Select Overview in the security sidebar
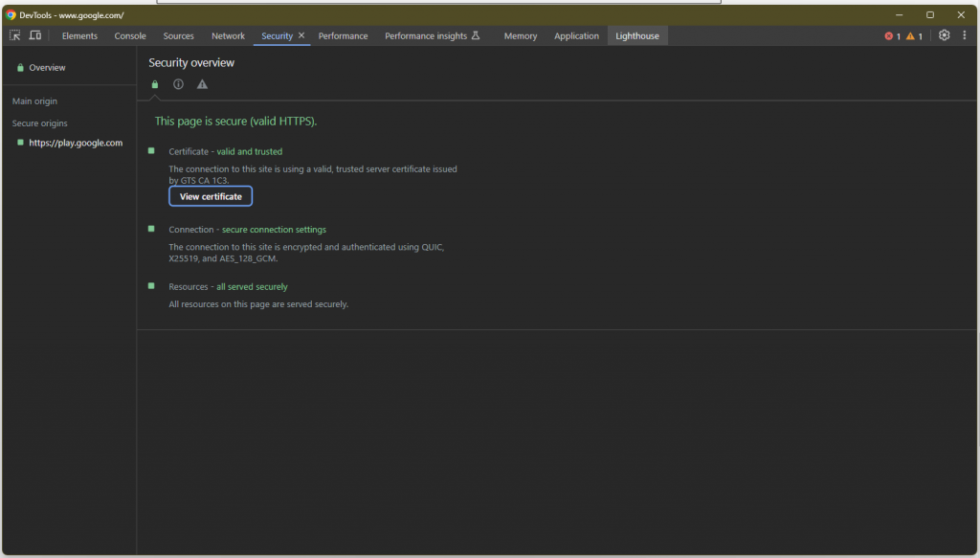Image resolution: width=980 pixels, height=558 pixels. [x=47, y=68]
